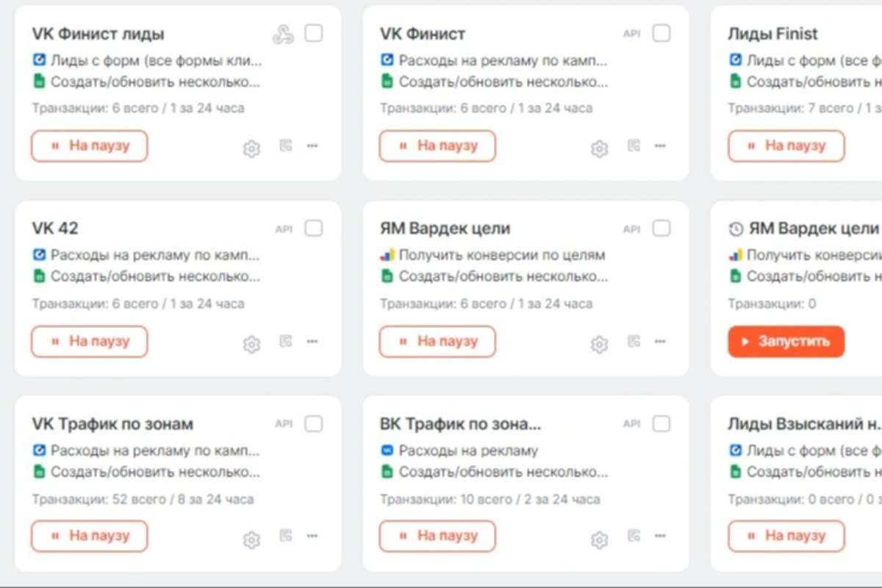This screenshot has width=882, height=588.
Task: Select the VK Финист лиды checkbox
Action: (x=314, y=33)
